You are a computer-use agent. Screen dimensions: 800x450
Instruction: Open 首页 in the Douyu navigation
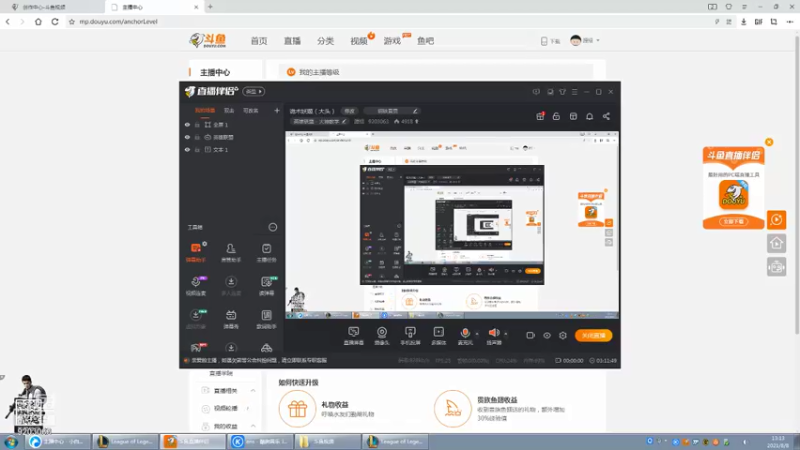pos(259,41)
